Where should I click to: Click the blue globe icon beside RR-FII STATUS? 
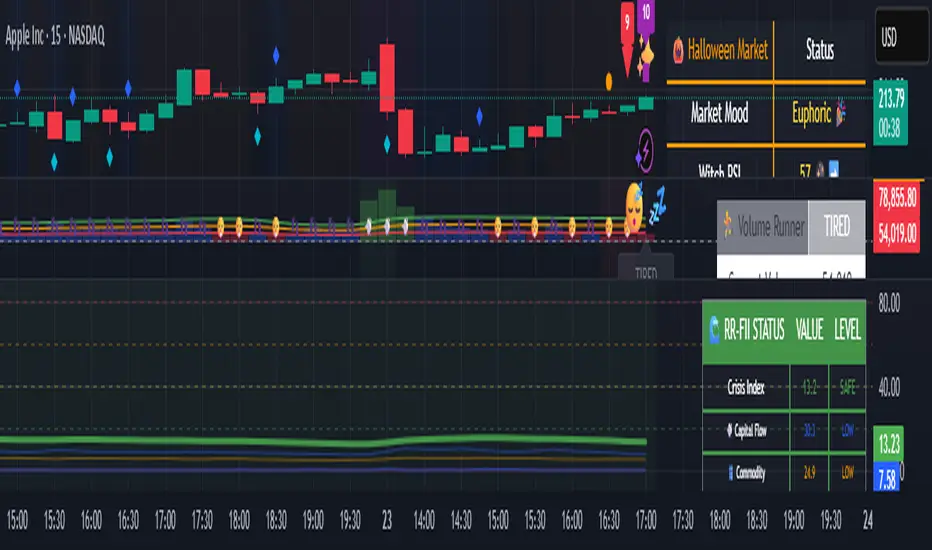[x=714, y=330]
